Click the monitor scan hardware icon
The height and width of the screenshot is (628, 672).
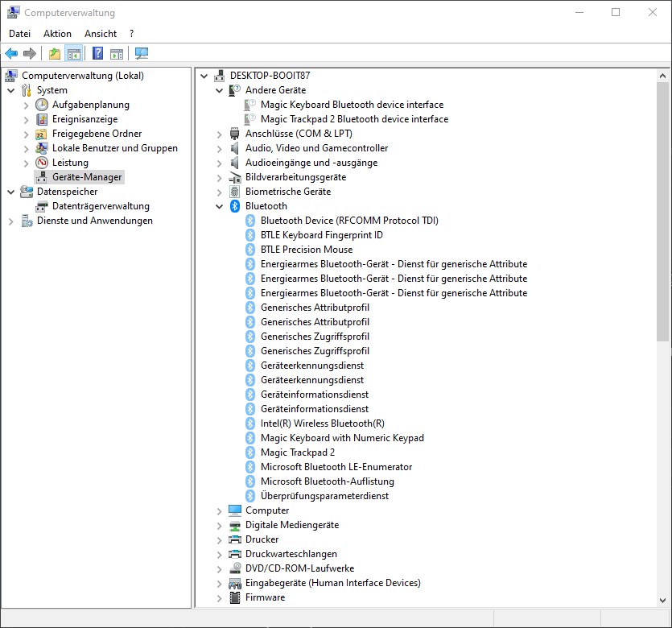[x=142, y=54]
